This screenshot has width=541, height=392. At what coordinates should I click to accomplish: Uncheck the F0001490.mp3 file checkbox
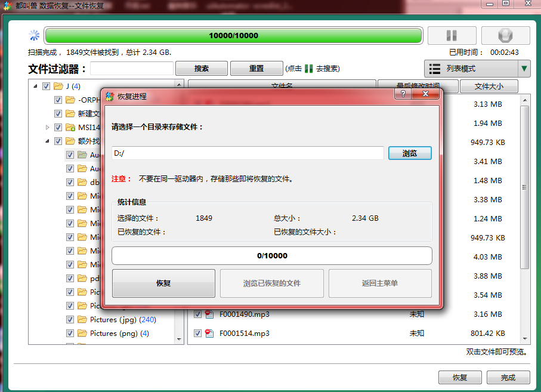[197, 314]
